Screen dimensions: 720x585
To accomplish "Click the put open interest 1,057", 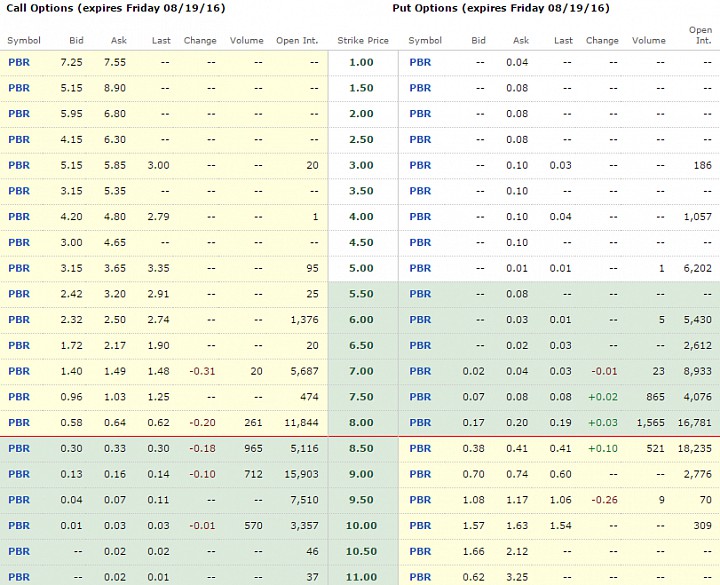I will click(x=698, y=217).
